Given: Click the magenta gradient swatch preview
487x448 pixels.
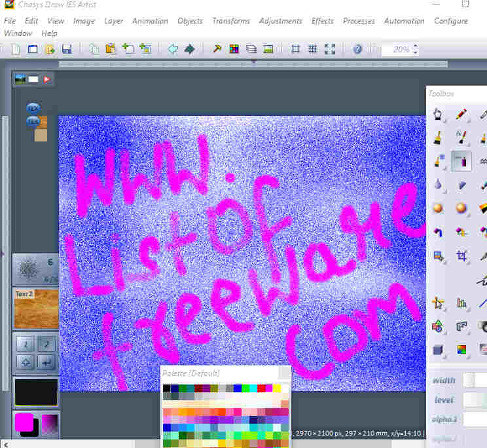Looking at the screenshot, I should [x=50, y=424].
